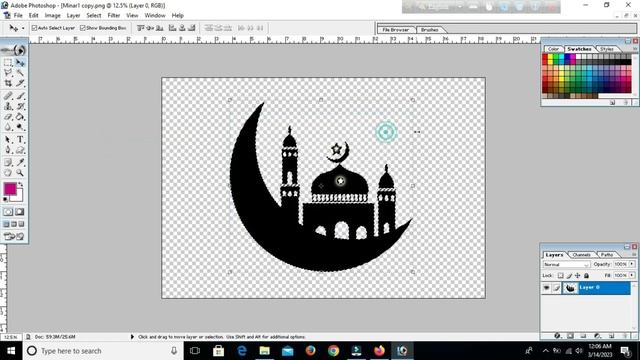Image resolution: width=640 pixels, height=360 pixels.
Task: Expand status bar info arrow
Action: [132, 337]
